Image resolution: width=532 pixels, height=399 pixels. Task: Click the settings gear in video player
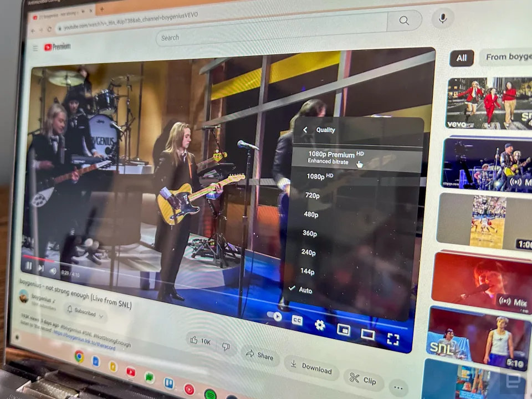click(x=320, y=325)
